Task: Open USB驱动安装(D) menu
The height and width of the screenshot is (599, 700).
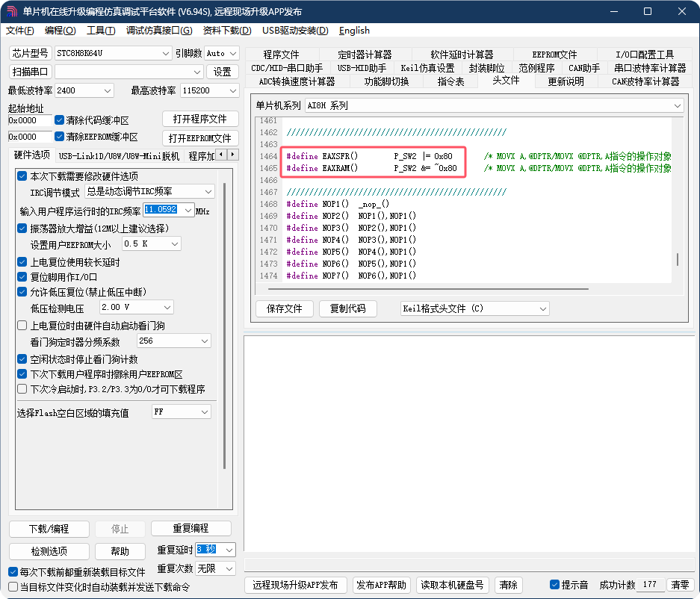Action: coord(295,31)
